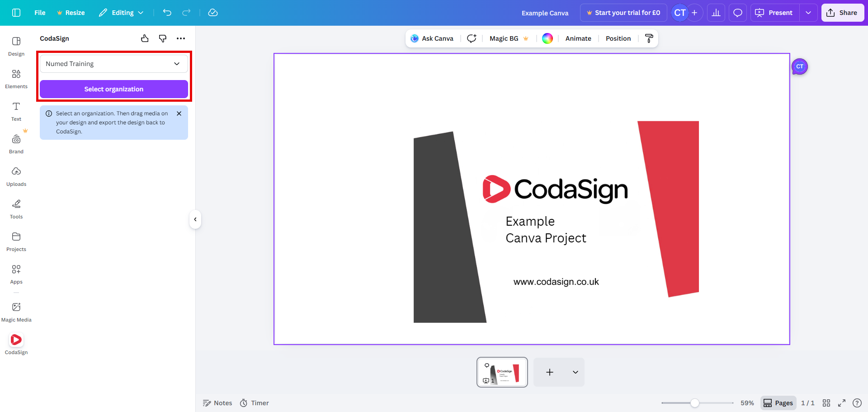Toggle the grid view icon at the bottom

click(x=826, y=403)
